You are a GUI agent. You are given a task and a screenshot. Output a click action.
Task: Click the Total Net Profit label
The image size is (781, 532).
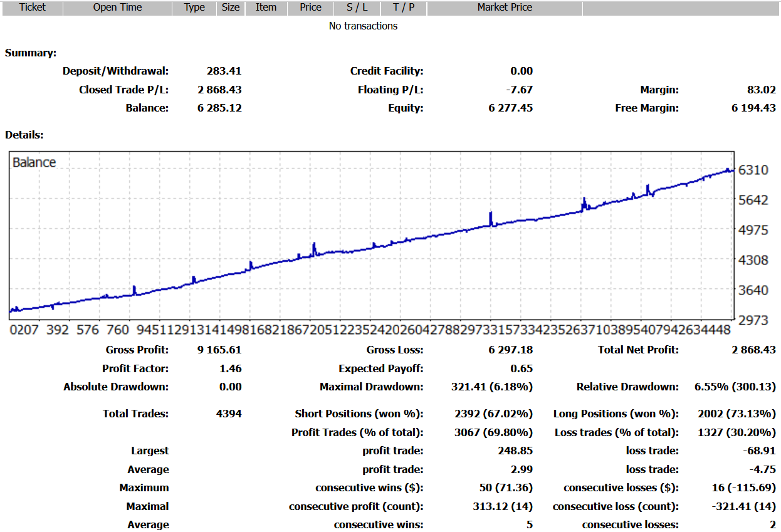click(638, 350)
